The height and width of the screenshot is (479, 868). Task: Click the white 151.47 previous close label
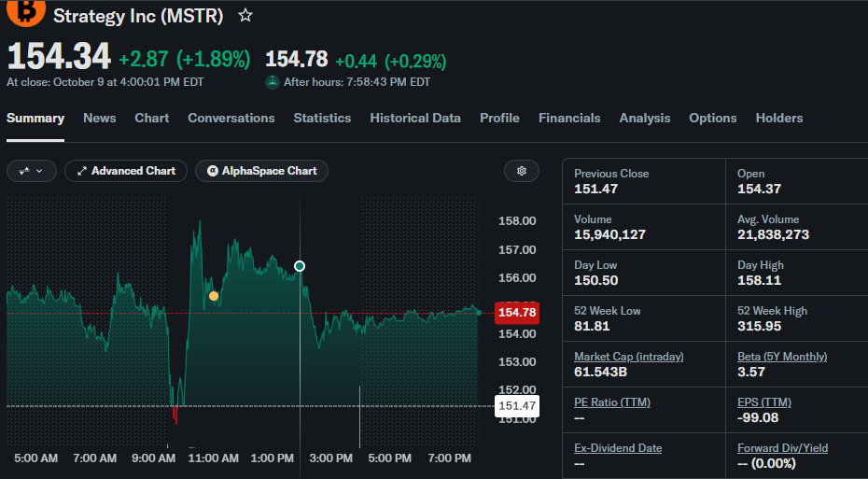[517, 406]
